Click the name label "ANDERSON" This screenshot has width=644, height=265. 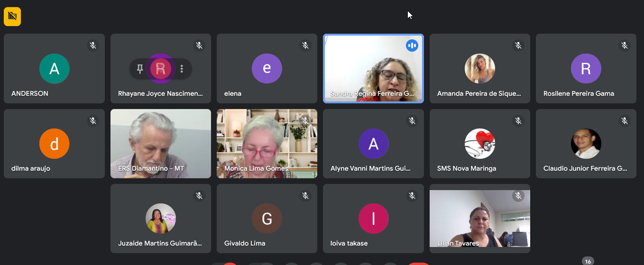point(30,93)
